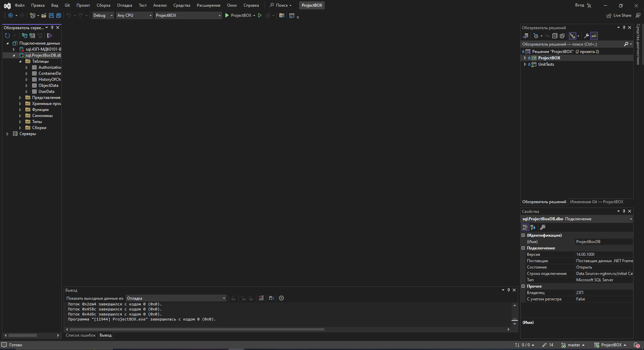Click the 0 / 0 push-pull indicator

tap(524, 345)
